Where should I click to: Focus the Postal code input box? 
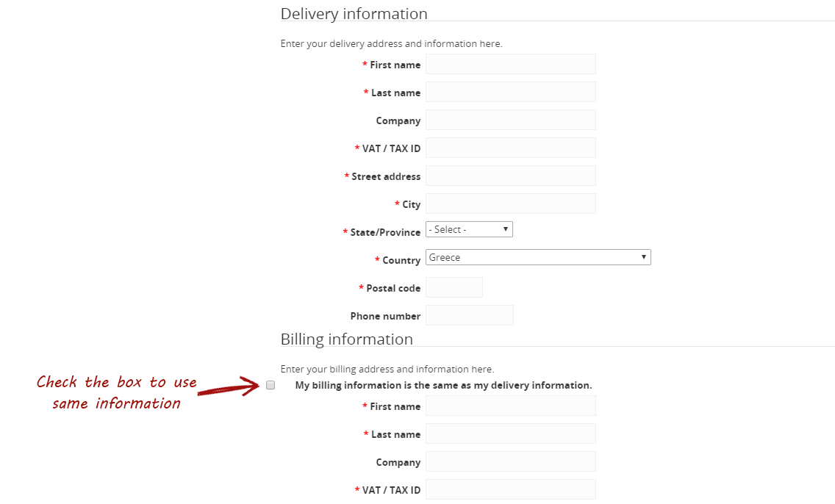(x=454, y=287)
